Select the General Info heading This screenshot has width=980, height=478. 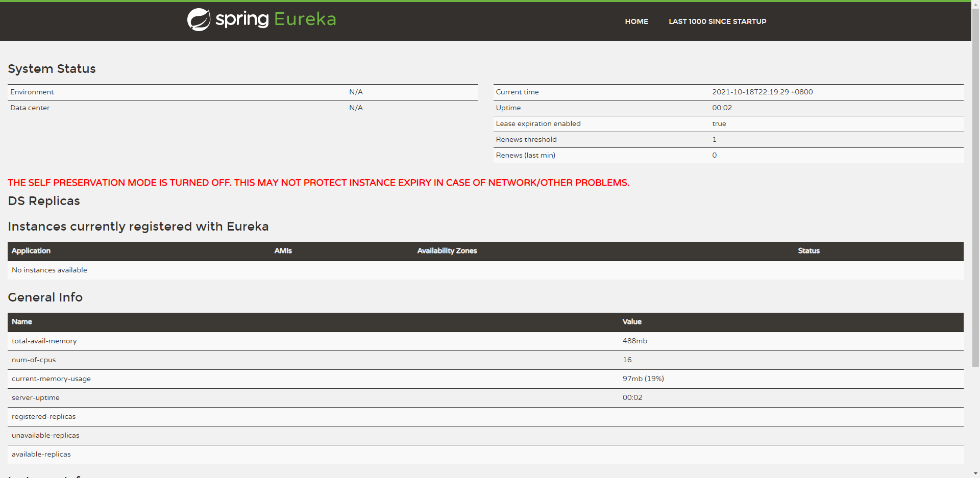(x=45, y=297)
